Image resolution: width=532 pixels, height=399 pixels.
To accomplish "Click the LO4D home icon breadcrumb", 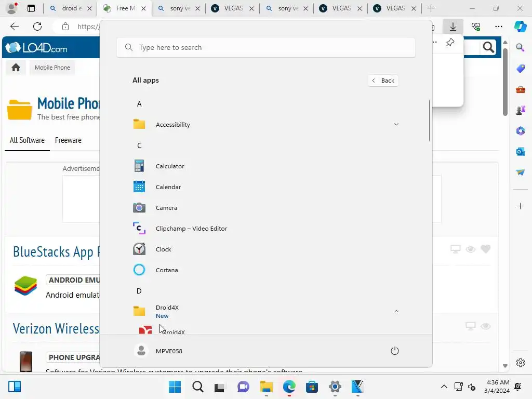I will point(16,68).
